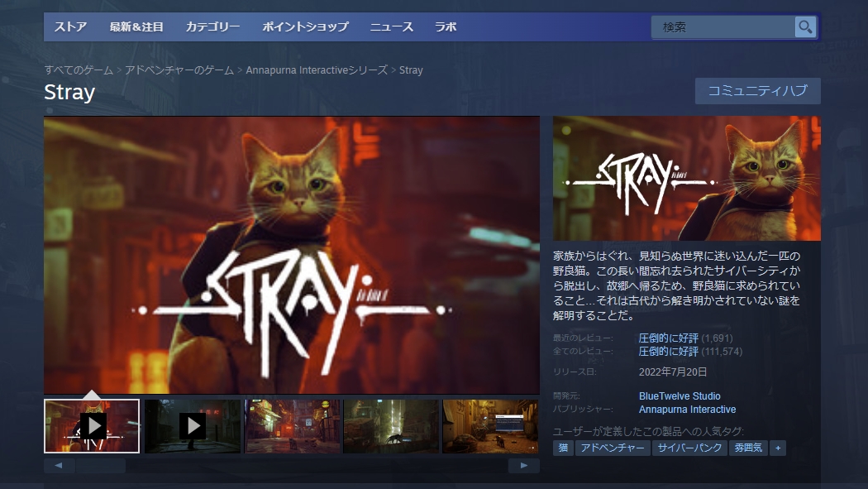Open the ニュース tab
The image size is (868, 489).
391,26
